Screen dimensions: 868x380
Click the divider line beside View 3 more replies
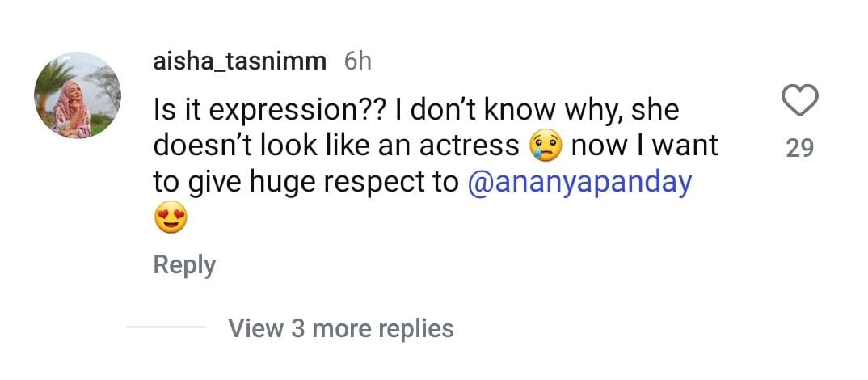(166, 328)
